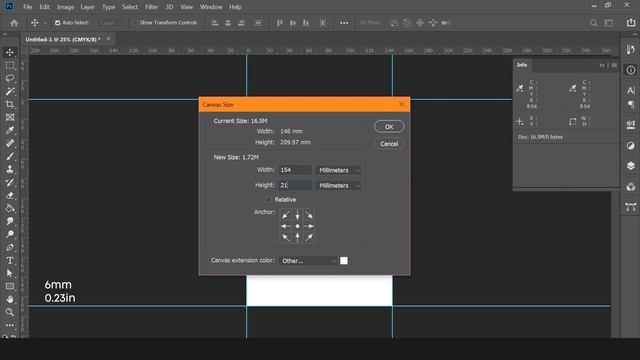Set anchor to the center dot
The height and width of the screenshot is (360, 640).
click(298, 226)
